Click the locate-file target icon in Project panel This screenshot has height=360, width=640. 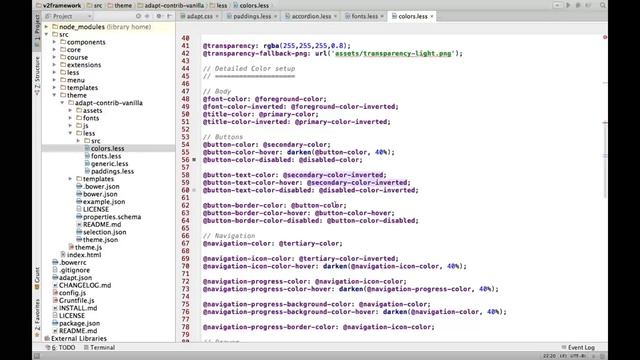[x=138, y=16]
